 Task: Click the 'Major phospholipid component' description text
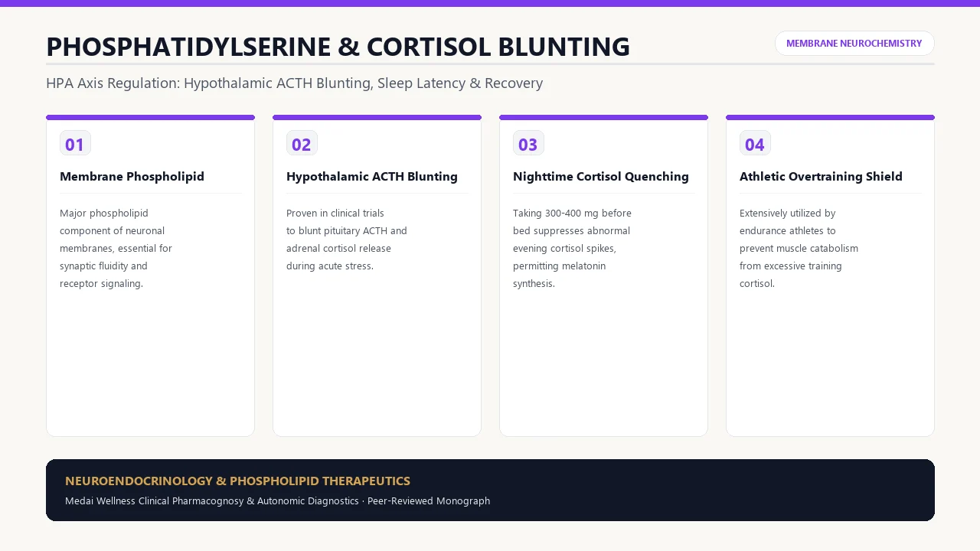pyautogui.click(x=116, y=248)
